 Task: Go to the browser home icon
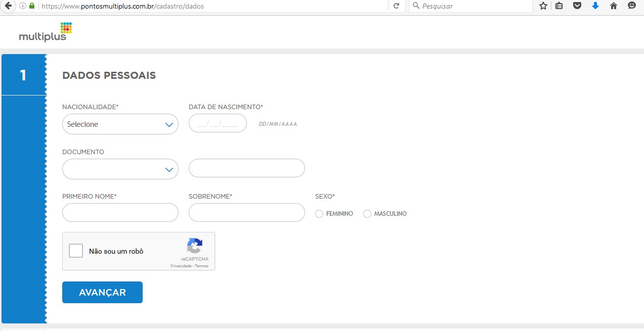click(614, 6)
